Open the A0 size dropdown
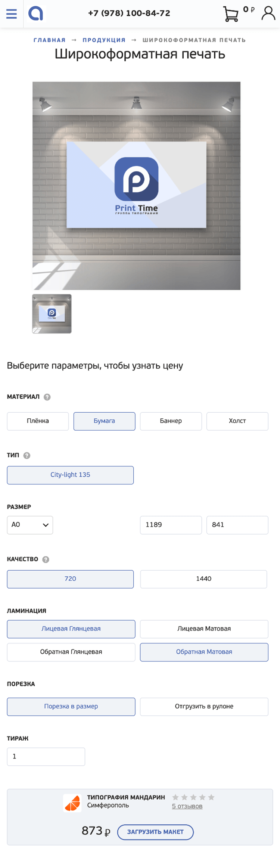 [30, 525]
